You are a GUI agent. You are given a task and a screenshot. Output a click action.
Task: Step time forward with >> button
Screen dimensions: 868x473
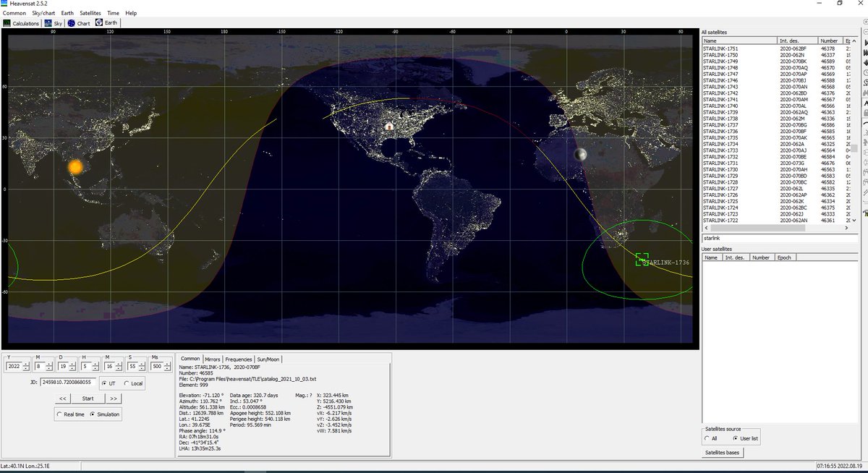coord(113,399)
